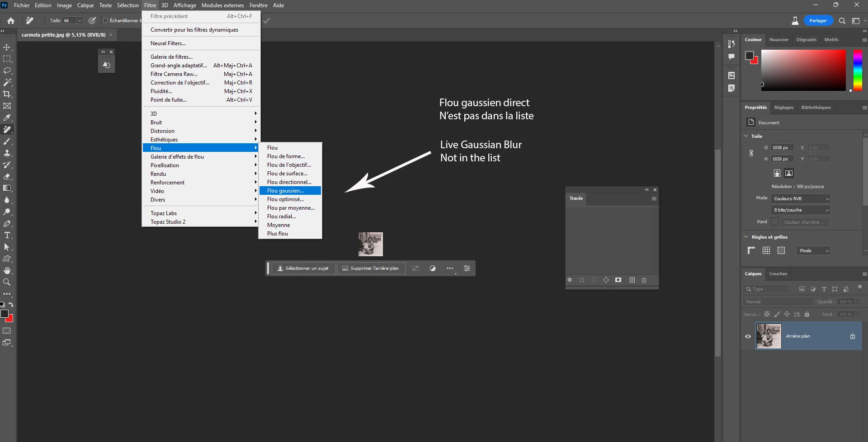Toggle lock position in Calques panel
The height and width of the screenshot is (442, 868).
coord(787,314)
